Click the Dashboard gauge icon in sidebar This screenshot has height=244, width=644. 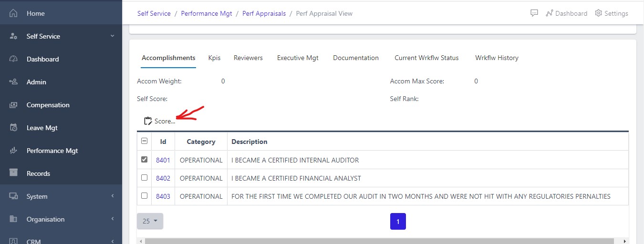(13, 59)
